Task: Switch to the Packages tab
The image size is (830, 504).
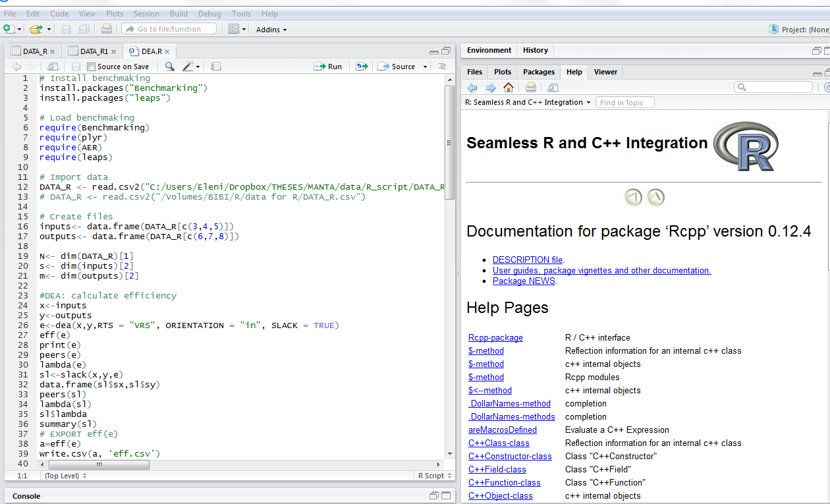Action: point(539,72)
